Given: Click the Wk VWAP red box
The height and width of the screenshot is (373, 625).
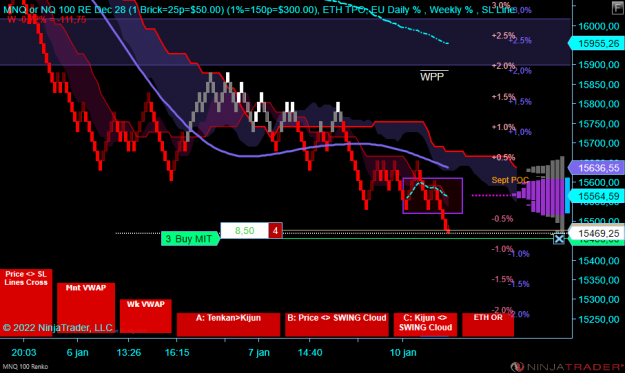Looking at the screenshot, I should [x=145, y=316].
